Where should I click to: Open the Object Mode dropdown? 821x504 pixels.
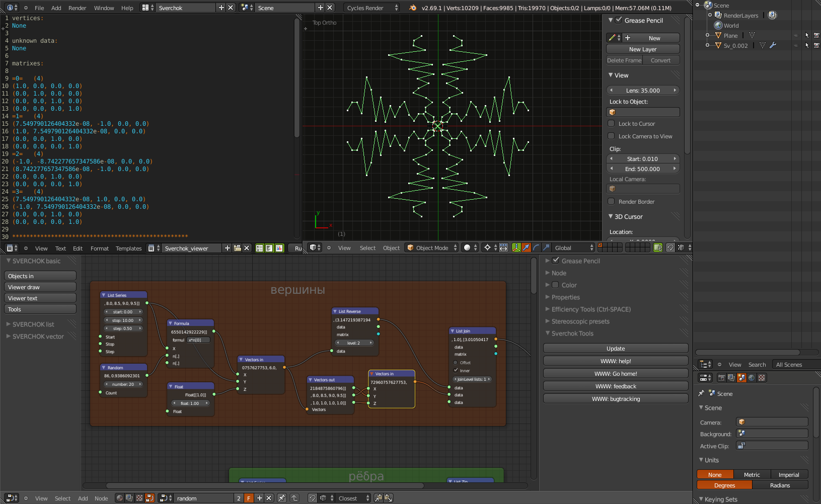coord(432,247)
